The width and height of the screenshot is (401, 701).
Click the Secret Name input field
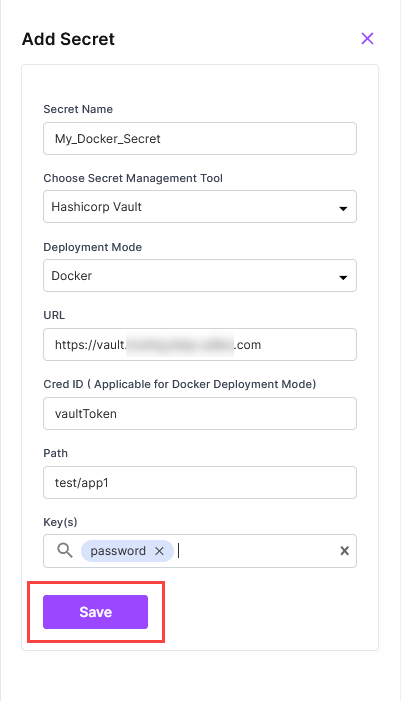tap(200, 139)
